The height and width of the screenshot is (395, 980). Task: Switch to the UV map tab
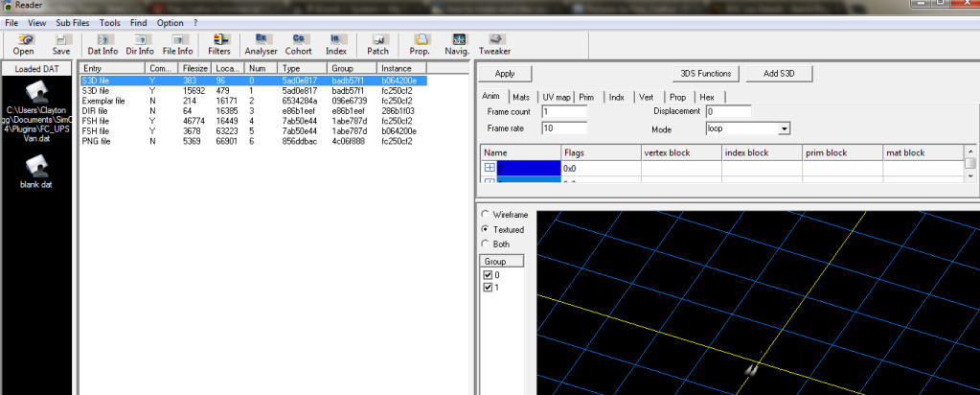[556, 98]
